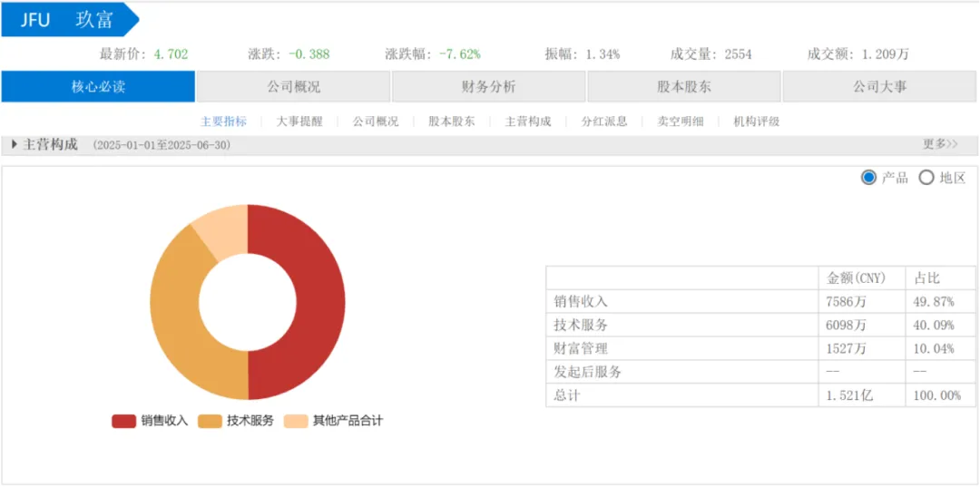Toggle the light 其他产品合计 legend swatch
Image resolution: width=980 pixels, height=487 pixels.
(296, 421)
